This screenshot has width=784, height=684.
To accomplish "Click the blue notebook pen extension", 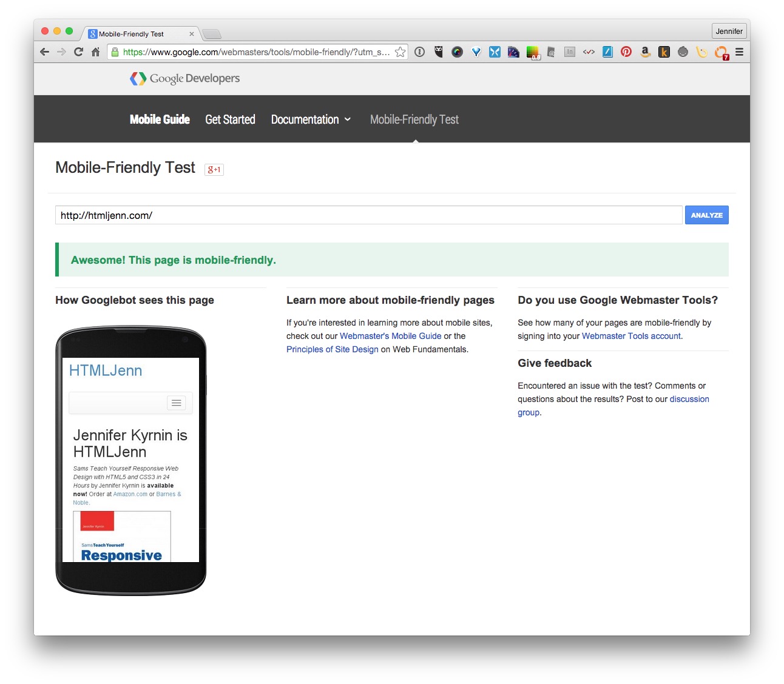I will [607, 52].
